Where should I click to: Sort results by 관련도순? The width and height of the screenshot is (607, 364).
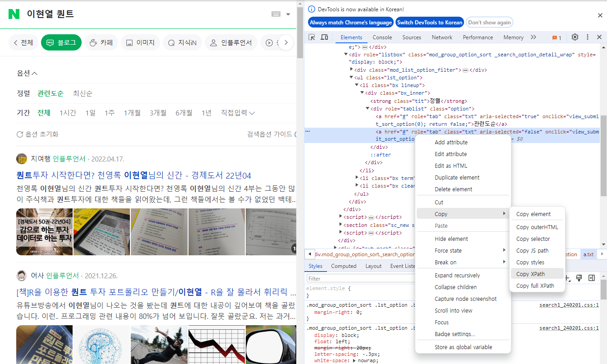point(51,93)
